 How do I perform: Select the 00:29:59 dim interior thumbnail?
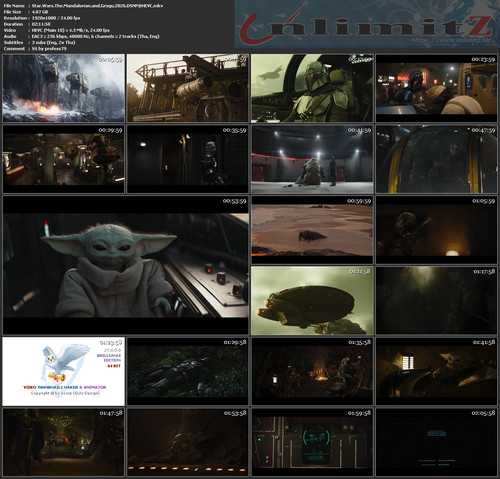point(63,159)
